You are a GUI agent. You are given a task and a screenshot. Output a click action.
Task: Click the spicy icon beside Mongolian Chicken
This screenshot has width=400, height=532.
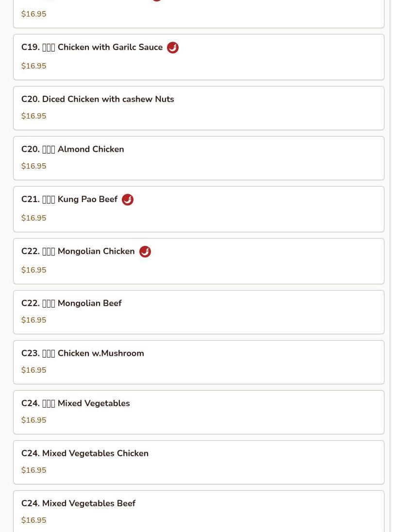145,251
